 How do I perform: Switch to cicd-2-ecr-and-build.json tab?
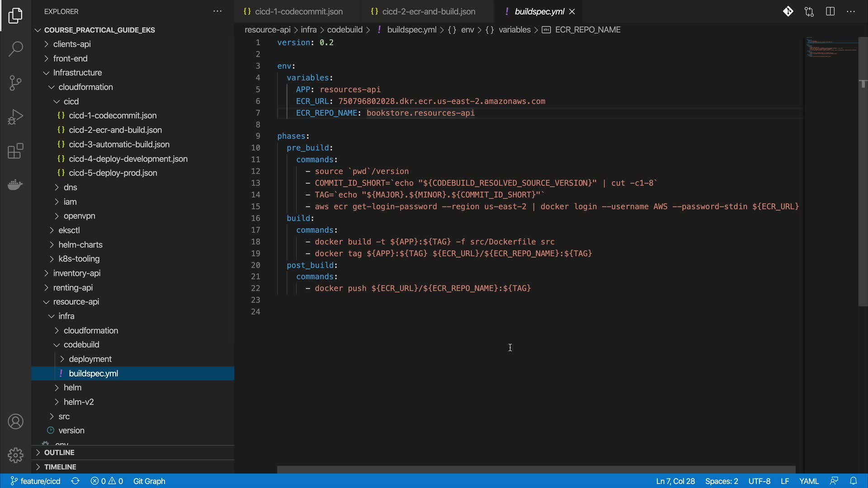coord(428,11)
